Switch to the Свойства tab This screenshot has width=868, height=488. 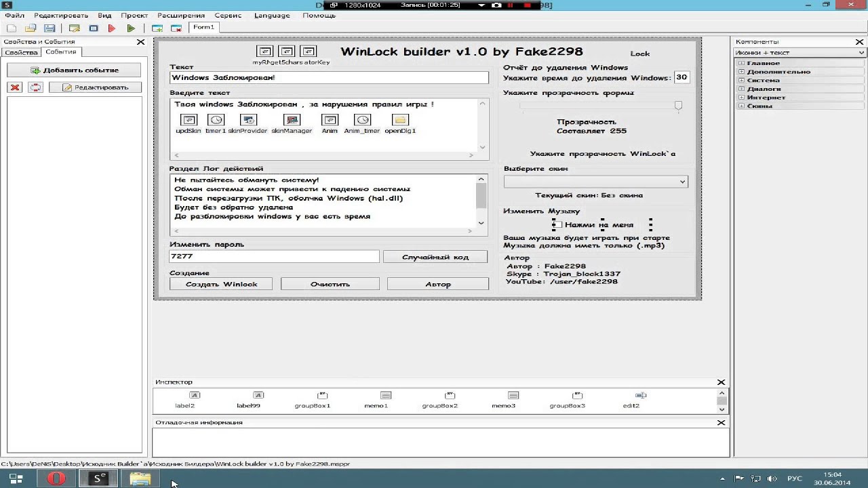click(x=21, y=52)
